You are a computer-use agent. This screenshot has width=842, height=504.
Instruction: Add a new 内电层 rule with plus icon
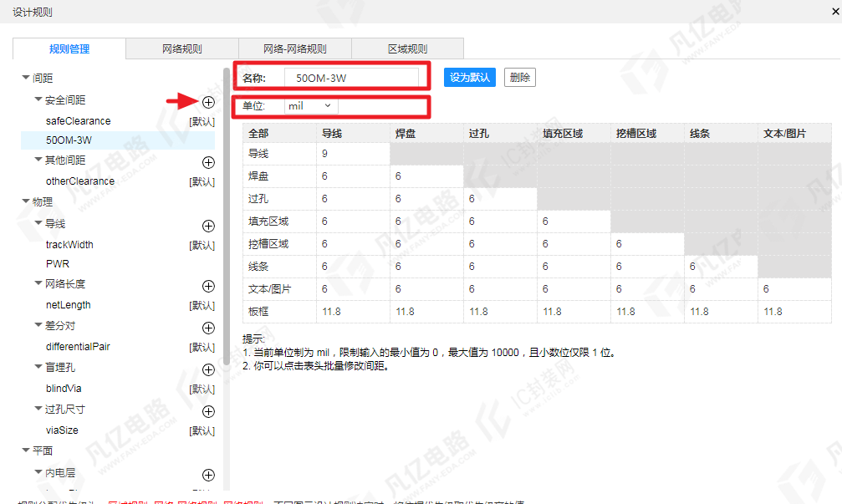(x=208, y=475)
